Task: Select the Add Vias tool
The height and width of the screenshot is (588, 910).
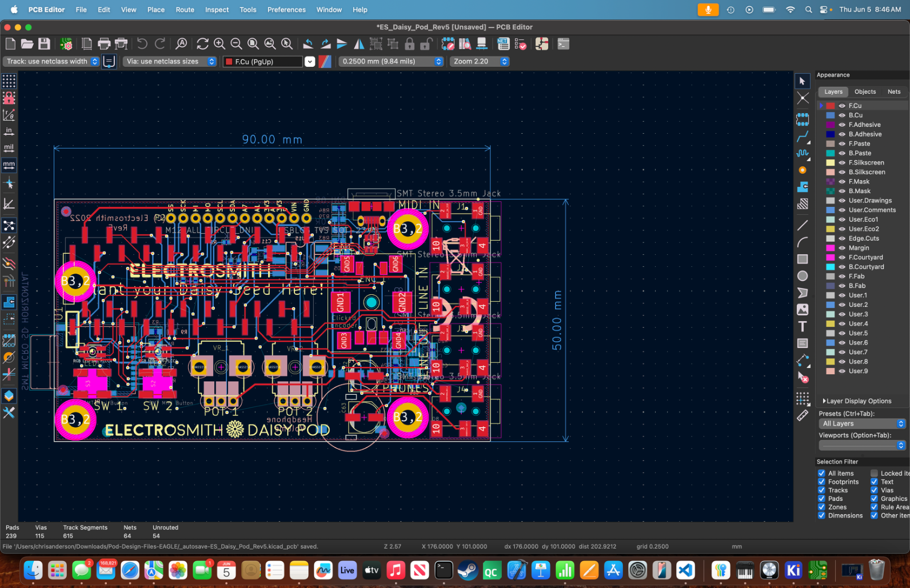Action: click(x=803, y=170)
